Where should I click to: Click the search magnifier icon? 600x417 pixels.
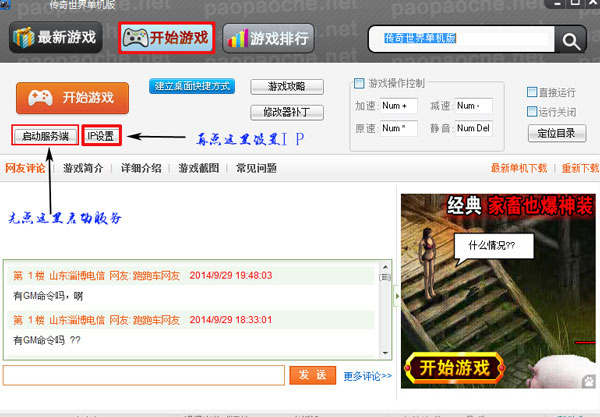pyautogui.click(x=570, y=41)
